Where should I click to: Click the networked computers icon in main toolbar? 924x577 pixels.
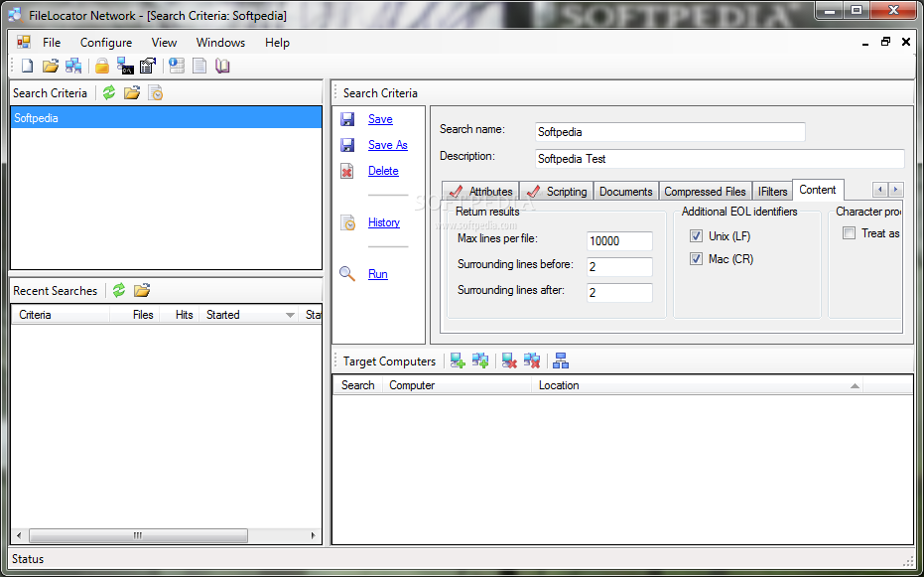click(73, 66)
